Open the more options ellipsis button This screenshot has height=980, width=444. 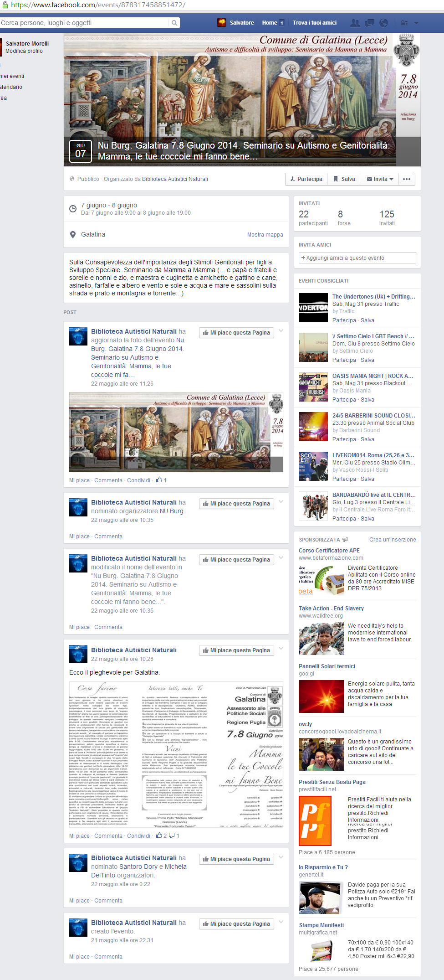[407, 179]
